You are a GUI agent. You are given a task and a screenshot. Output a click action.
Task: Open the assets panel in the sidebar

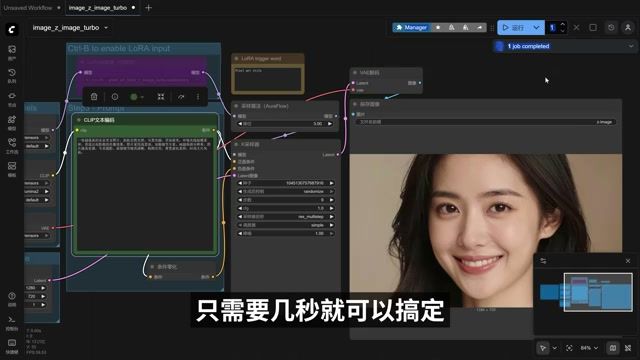pyautogui.click(x=12, y=49)
